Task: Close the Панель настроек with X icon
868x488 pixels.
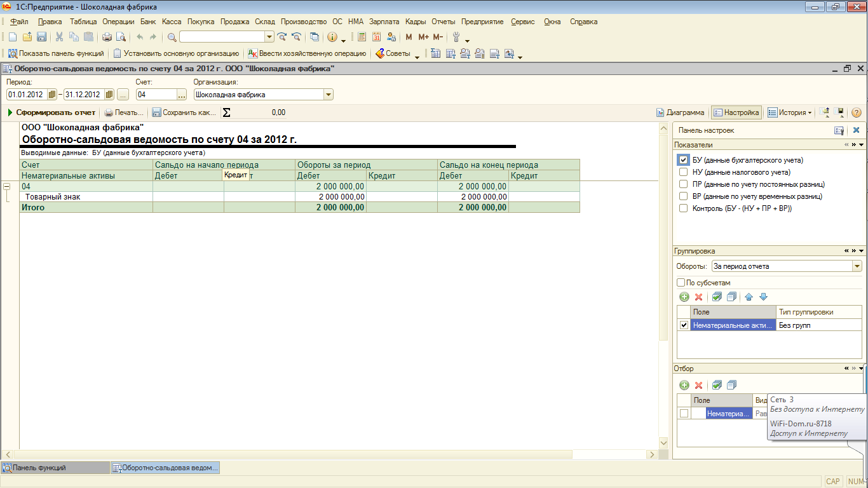Action: point(856,130)
